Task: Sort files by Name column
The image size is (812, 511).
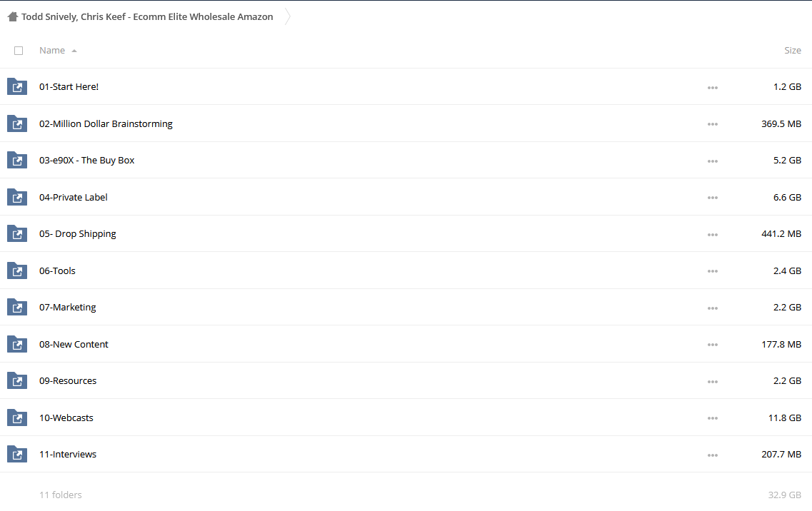Action: [x=52, y=50]
